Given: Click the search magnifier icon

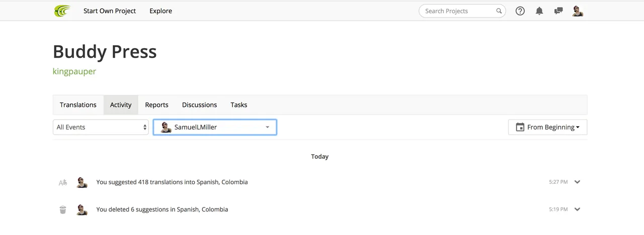Looking at the screenshot, I should (499, 11).
